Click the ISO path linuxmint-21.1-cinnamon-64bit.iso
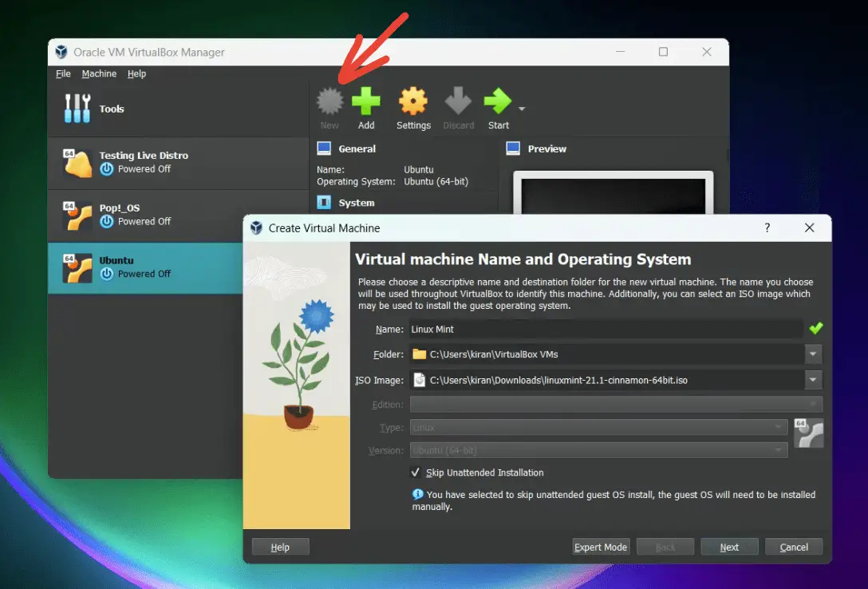Screen dimensions: 868x589 point(558,381)
